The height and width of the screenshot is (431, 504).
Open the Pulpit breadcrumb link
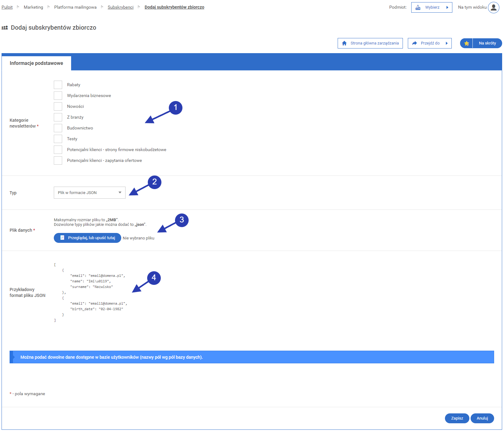[7, 7]
